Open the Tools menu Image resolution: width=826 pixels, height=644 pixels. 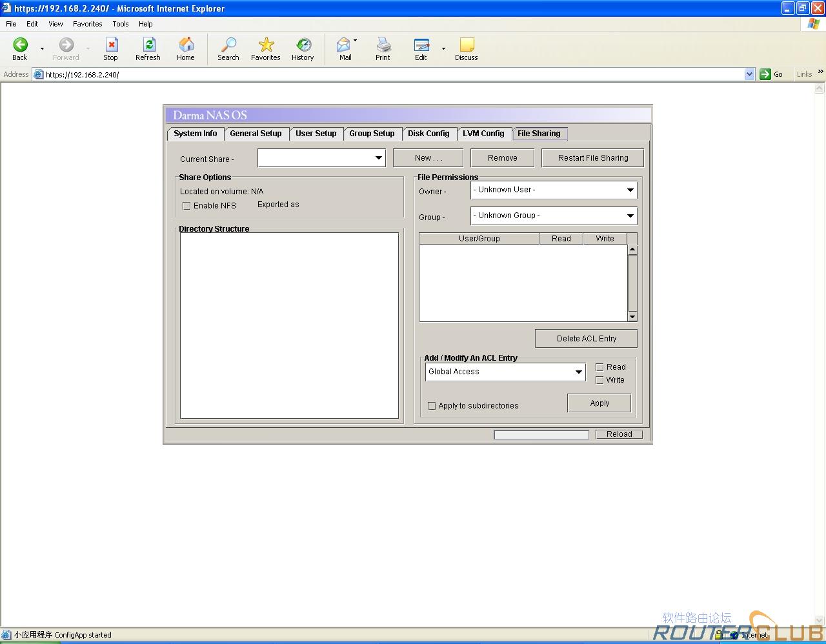[121, 24]
